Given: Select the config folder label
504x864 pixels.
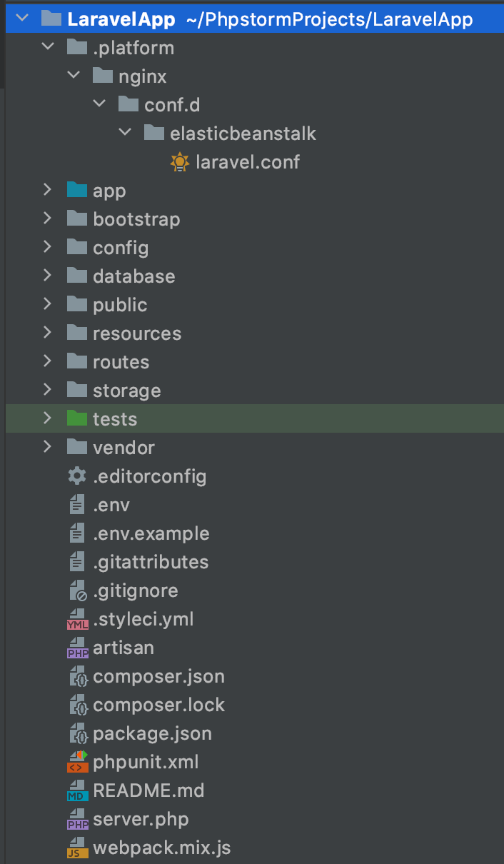Looking at the screenshot, I should click(x=121, y=248).
